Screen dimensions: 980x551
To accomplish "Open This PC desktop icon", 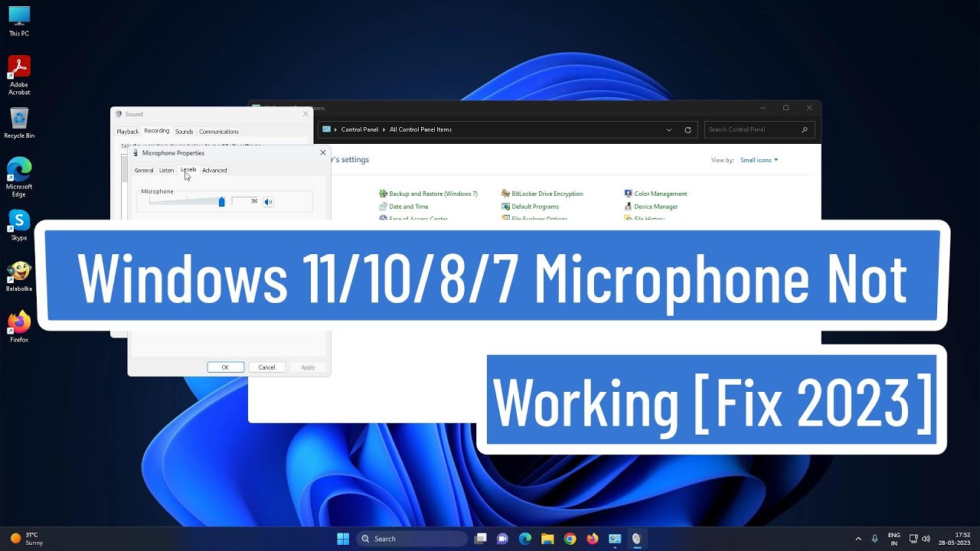I will click(19, 21).
